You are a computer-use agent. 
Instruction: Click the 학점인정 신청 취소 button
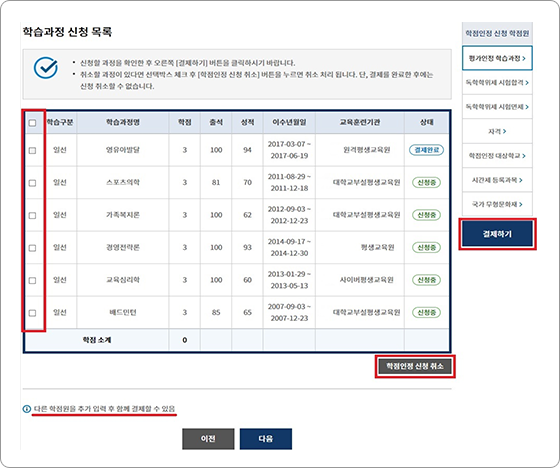(x=415, y=366)
